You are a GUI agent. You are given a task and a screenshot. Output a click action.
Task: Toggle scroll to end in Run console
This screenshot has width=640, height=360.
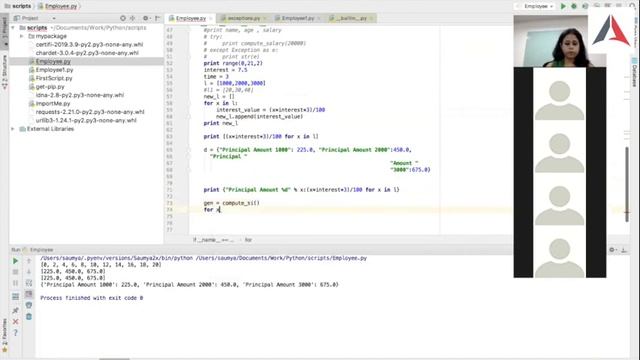(29, 294)
